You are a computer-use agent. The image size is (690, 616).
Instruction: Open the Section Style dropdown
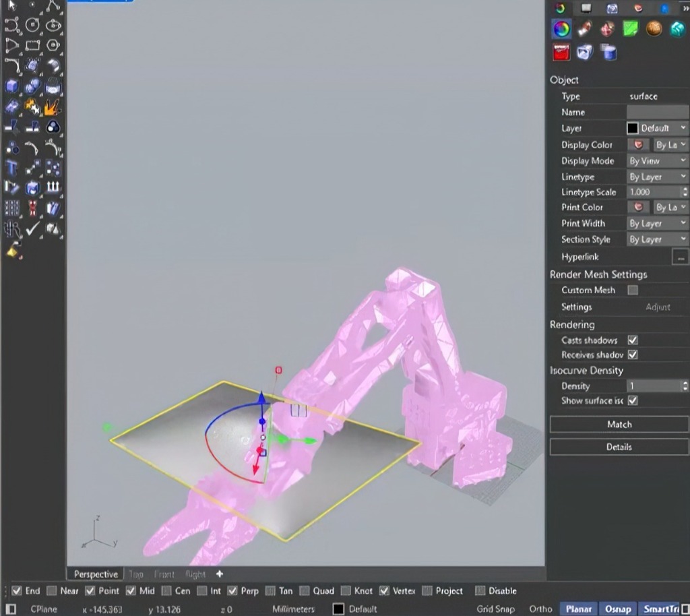[657, 239]
